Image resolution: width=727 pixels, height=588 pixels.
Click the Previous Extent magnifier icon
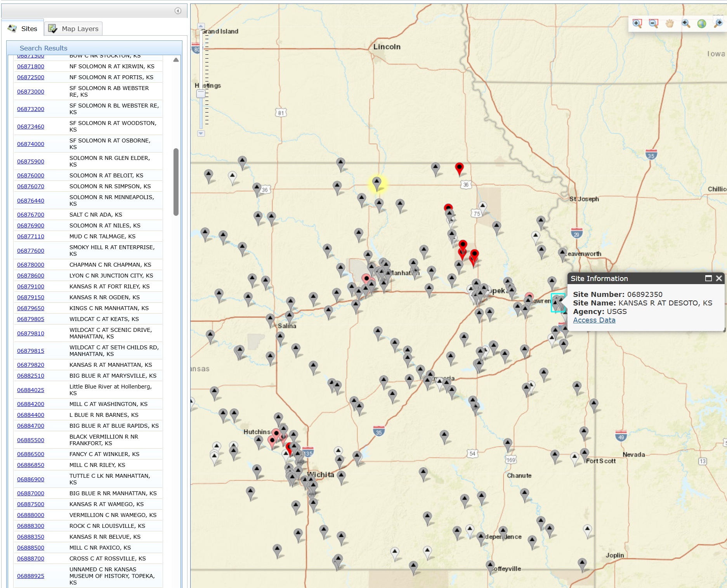685,23
